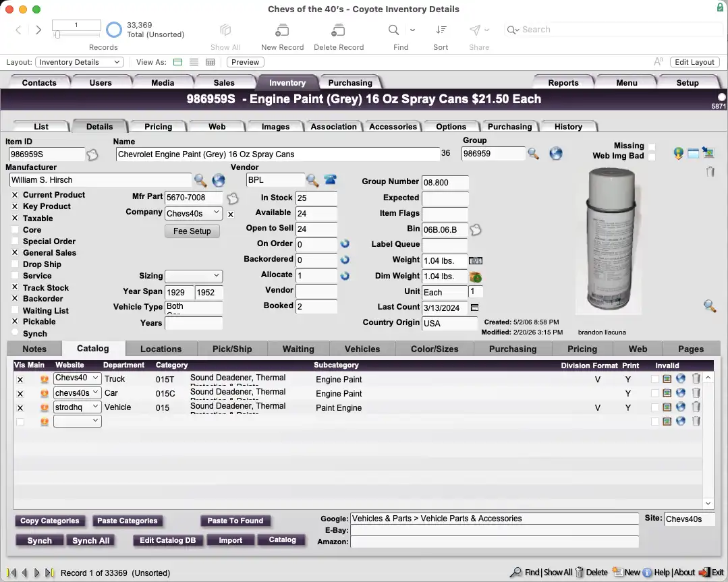Open the Locations sub-tab
The image size is (728, 582).
click(161, 349)
